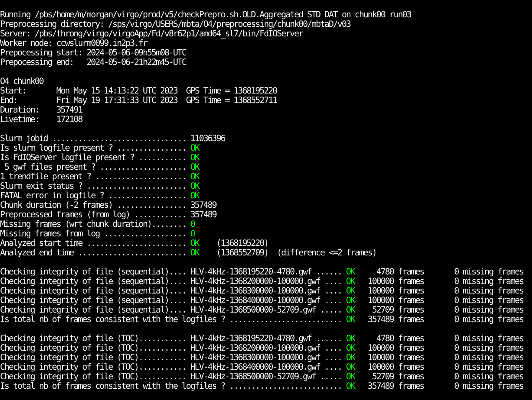Image resolution: width=532 pixels, height=400 pixels.
Task: Click the OK status for FATAL error check
Action: 195,196
